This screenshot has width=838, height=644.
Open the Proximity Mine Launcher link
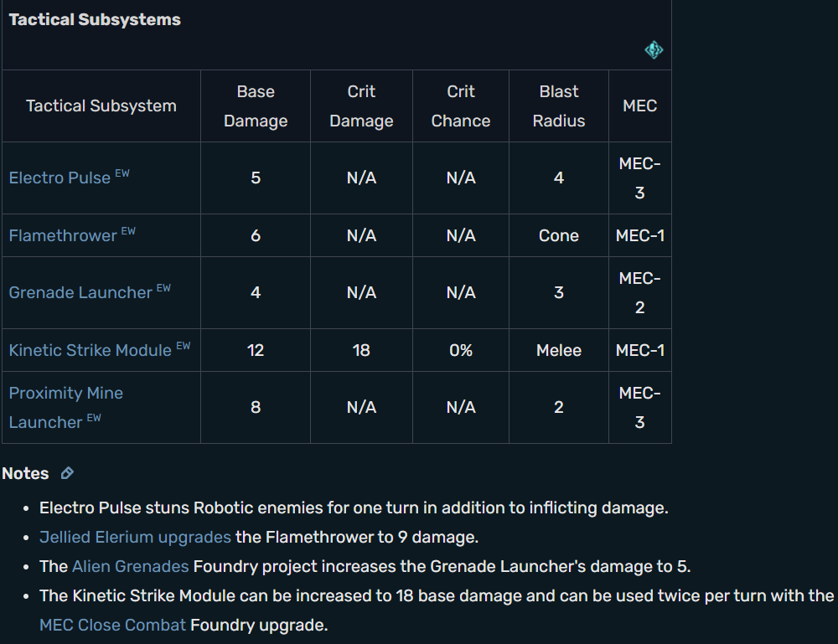click(x=65, y=408)
